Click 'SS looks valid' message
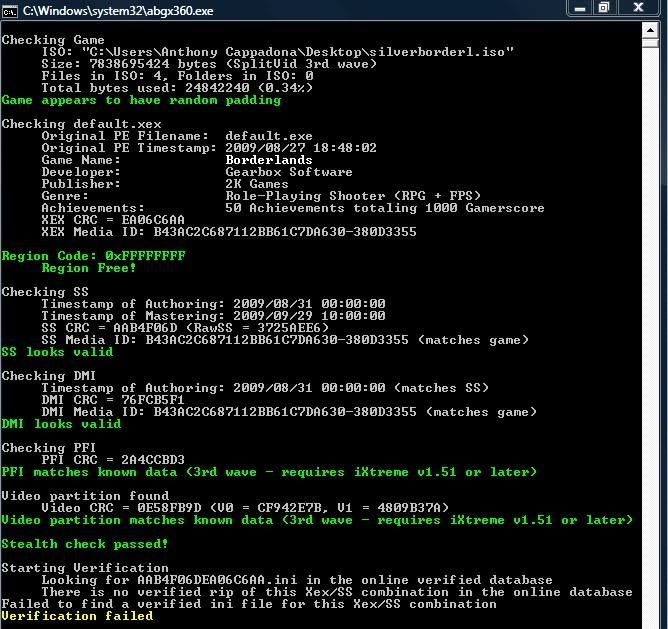Image resolution: width=668 pixels, height=629 pixels. coord(58,352)
